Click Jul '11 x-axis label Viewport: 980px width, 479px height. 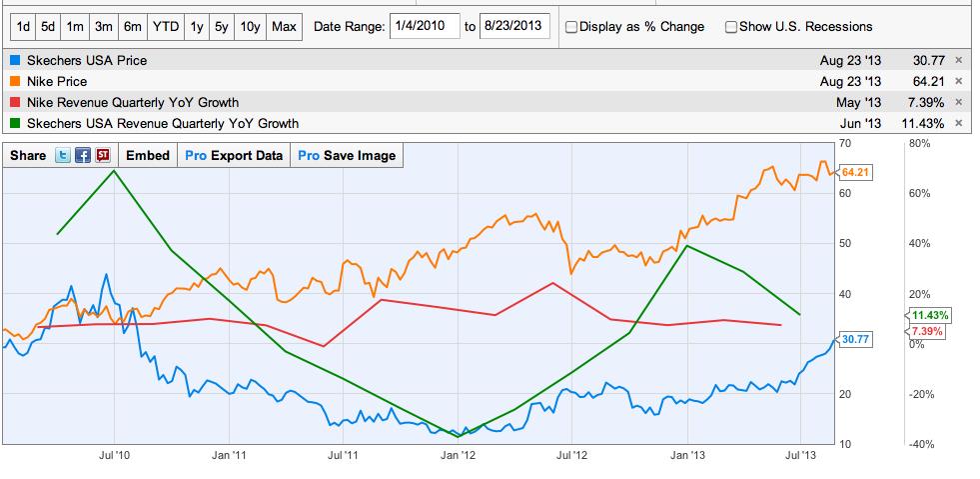point(344,456)
